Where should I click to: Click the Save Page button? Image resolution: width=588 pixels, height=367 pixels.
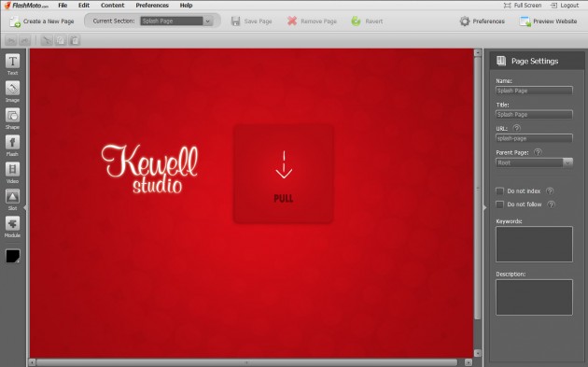(x=251, y=21)
